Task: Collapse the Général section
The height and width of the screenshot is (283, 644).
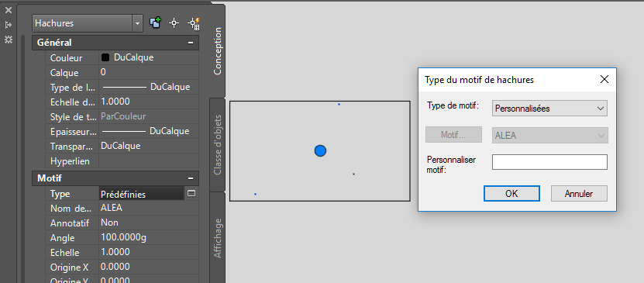Action: pos(191,43)
